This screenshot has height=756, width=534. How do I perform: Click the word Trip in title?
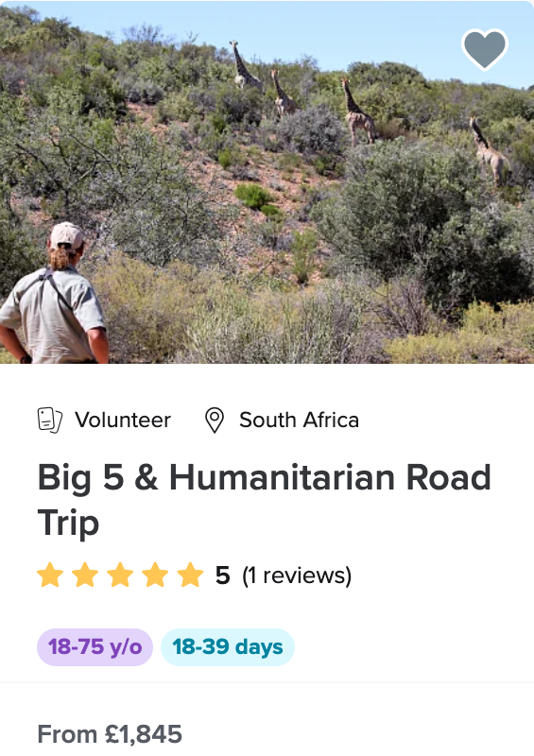(68, 524)
